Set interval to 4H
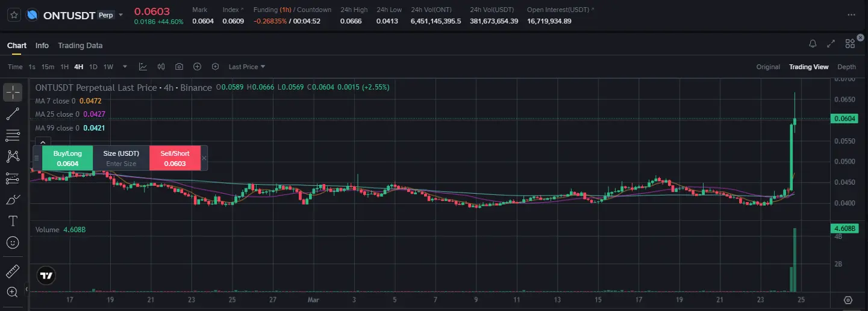 79,67
